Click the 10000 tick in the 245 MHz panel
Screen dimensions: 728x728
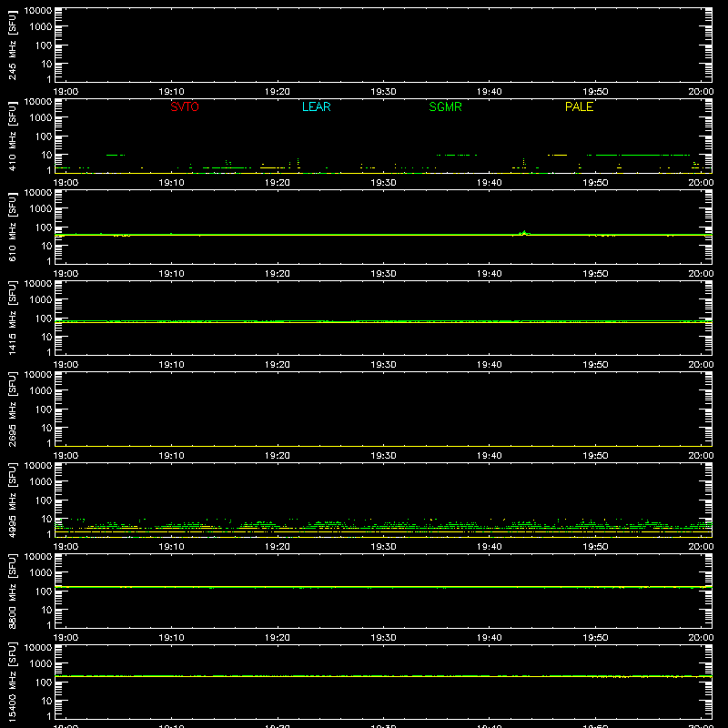tap(38, 11)
